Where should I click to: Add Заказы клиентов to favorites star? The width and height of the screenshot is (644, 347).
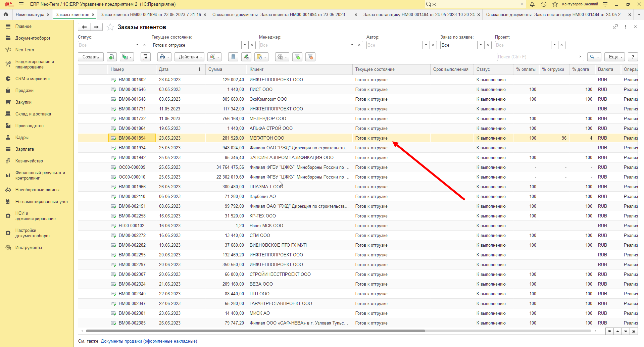[110, 27]
